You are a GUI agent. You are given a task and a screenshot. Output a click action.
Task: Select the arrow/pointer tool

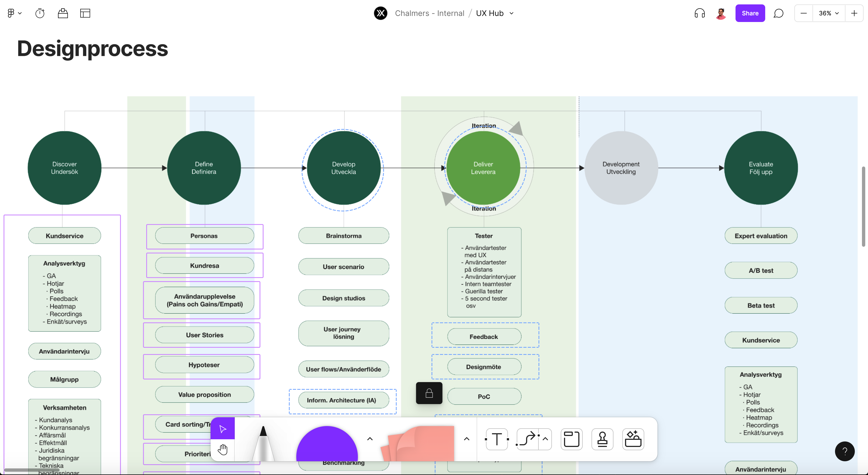point(222,428)
